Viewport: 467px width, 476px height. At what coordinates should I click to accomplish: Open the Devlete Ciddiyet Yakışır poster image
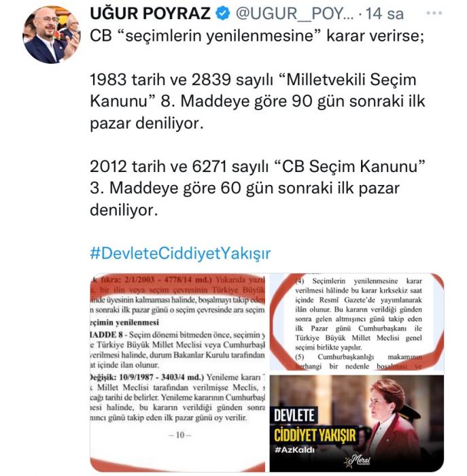click(x=357, y=424)
